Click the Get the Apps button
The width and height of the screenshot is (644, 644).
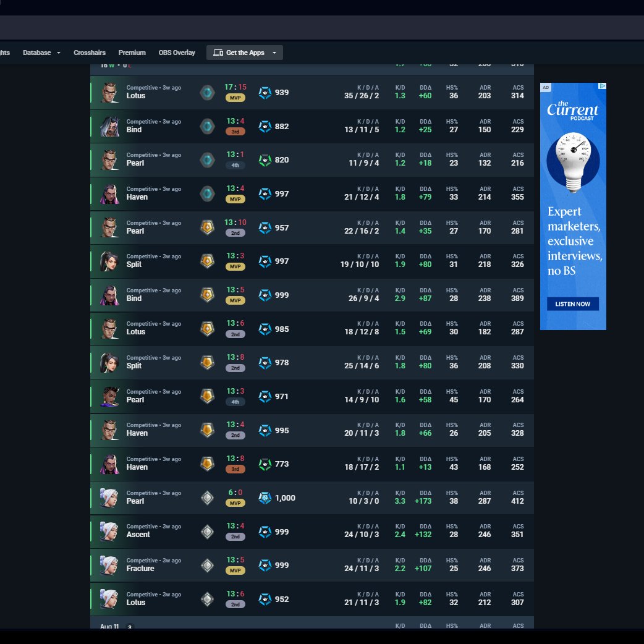[x=244, y=53]
